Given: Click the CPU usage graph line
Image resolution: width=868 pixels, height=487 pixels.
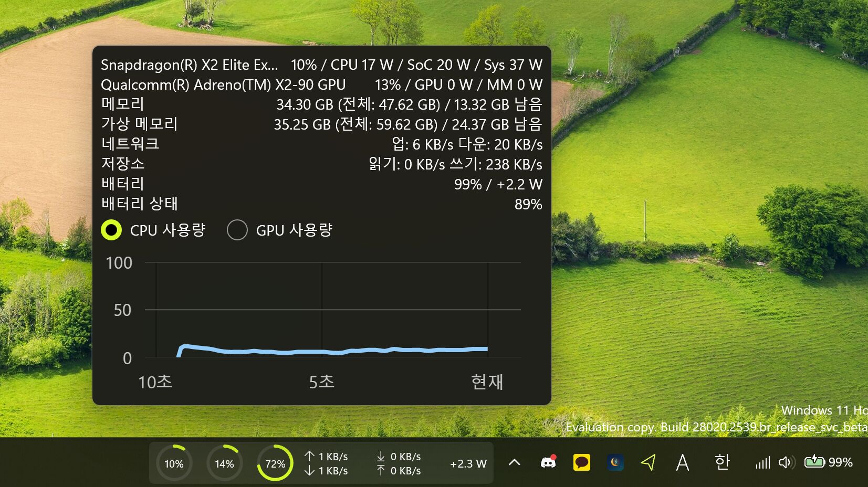Looking at the screenshot, I should click(x=333, y=351).
